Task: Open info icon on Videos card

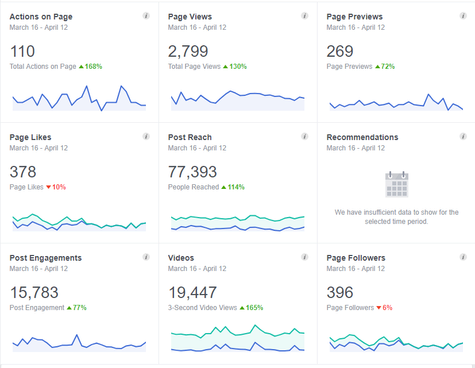Action: click(305, 257)
